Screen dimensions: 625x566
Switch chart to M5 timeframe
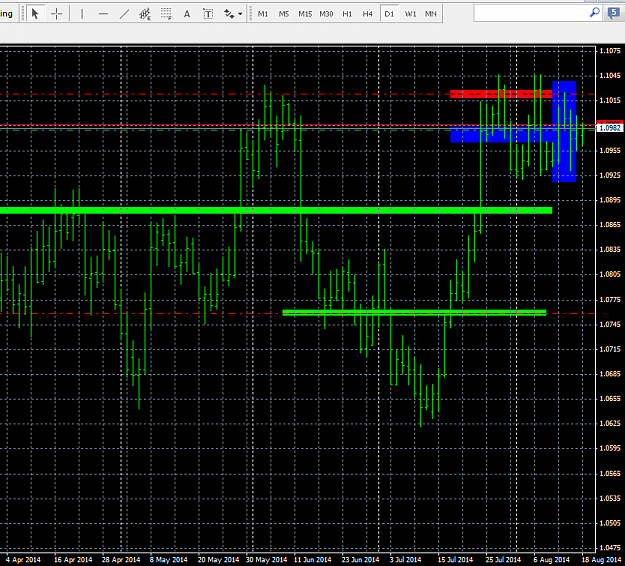click(284, 14)
